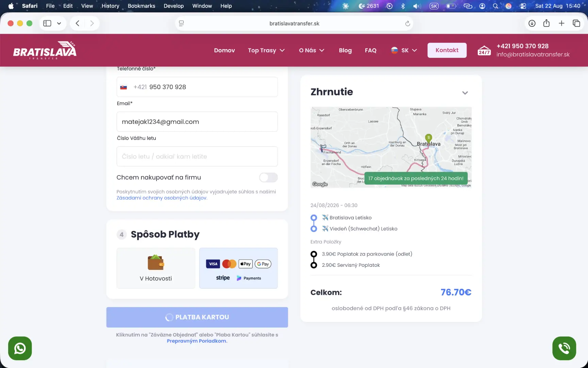
Task: Click the Apple menu icon
Action: [11, 6]
